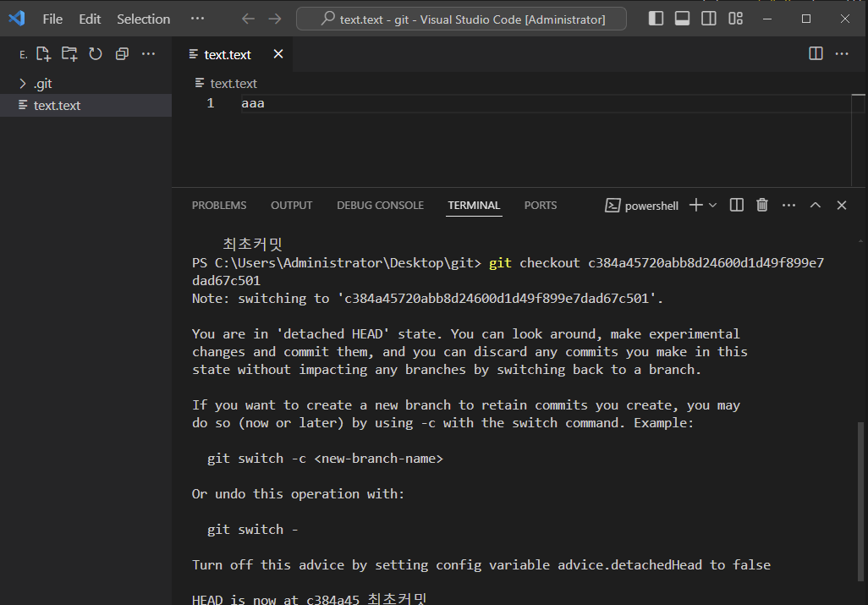Add a new terminal with plus icon

coord(695,206)
